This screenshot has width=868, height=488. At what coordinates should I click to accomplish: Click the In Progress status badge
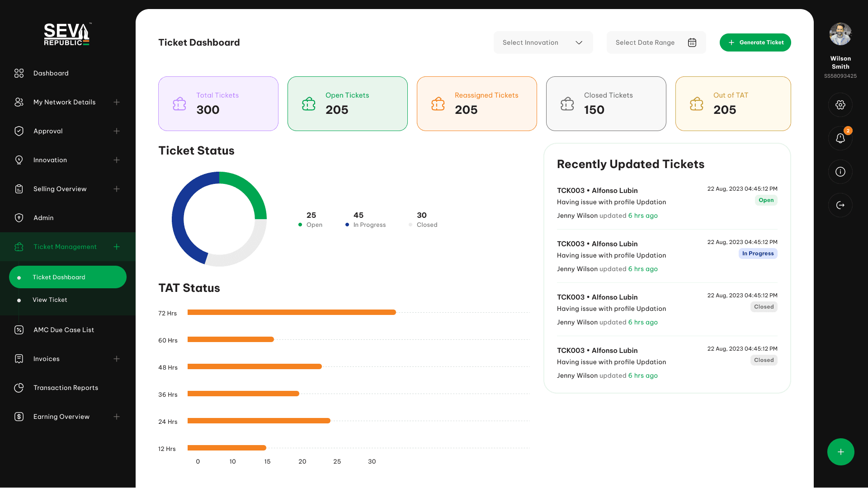tap(758, 253)
